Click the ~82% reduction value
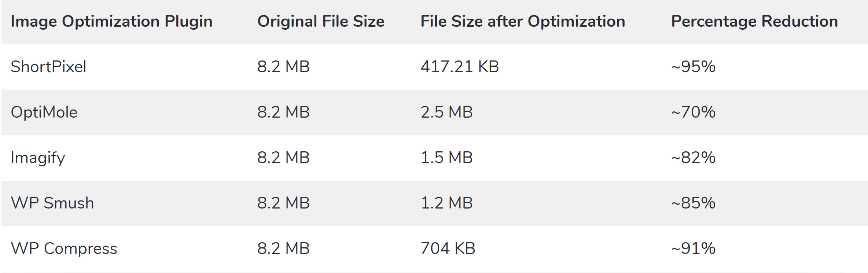The height and width of the screenshot is (273, 868). 693,158
